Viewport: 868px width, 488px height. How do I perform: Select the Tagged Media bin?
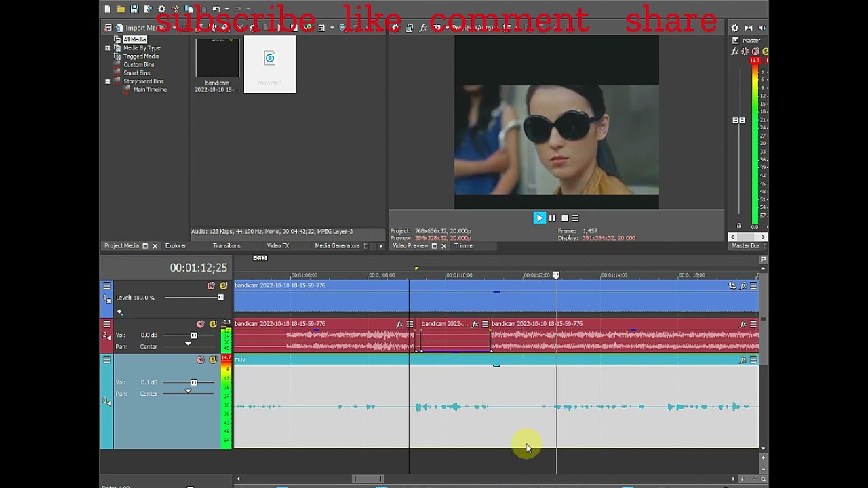pyautogui.click(x=141, y=56)
